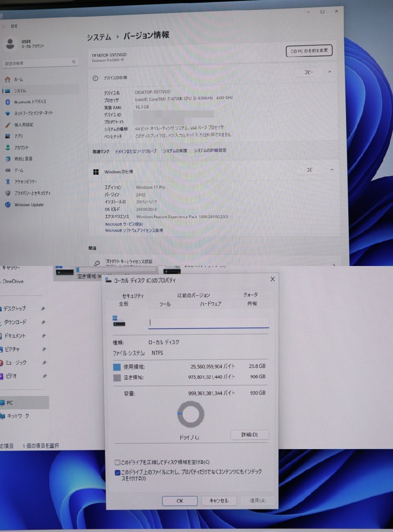
Task: Click the gray 空き領域 color swatch
Action: pyautogui.click(x=117, y=378)
